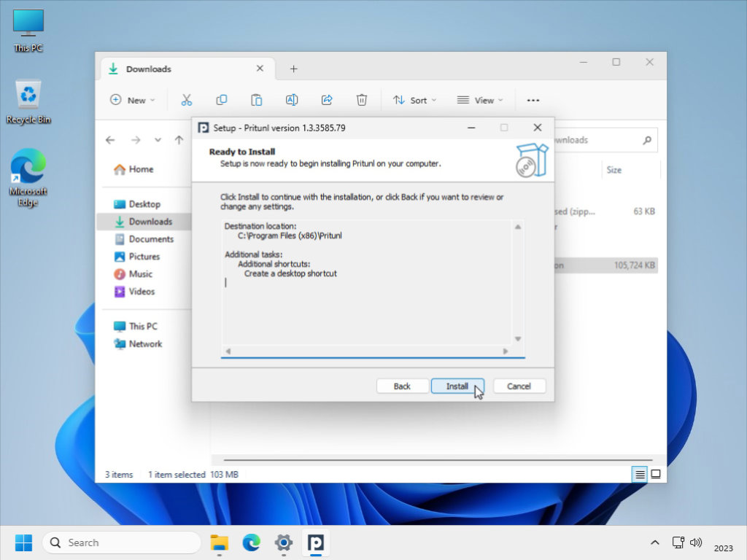Click the Share icon in Explorer toolbar

(x=327, y=100)
